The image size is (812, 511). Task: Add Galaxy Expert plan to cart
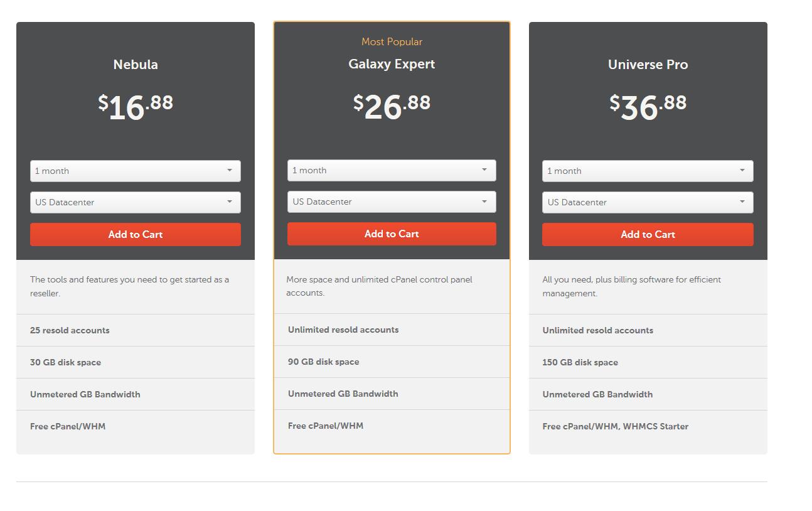tap(392, 234)
